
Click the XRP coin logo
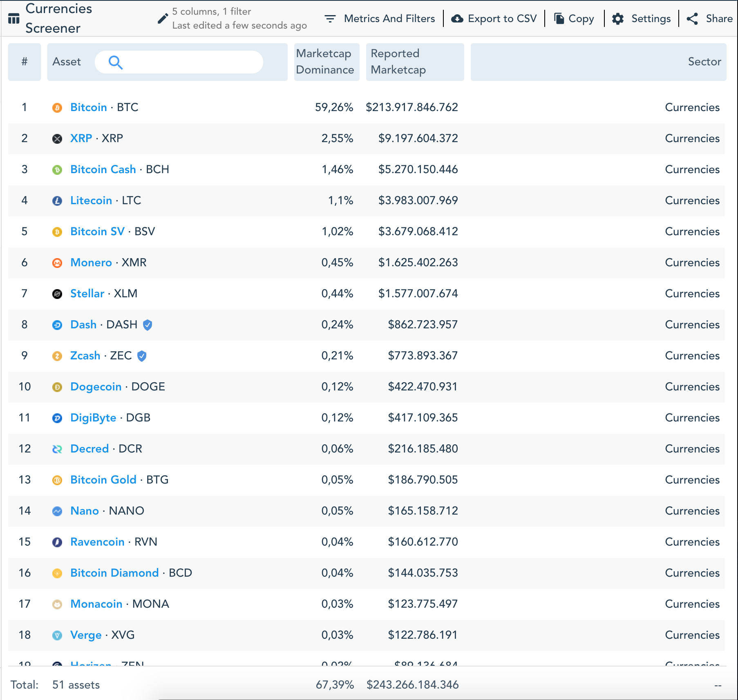point(57,138)
